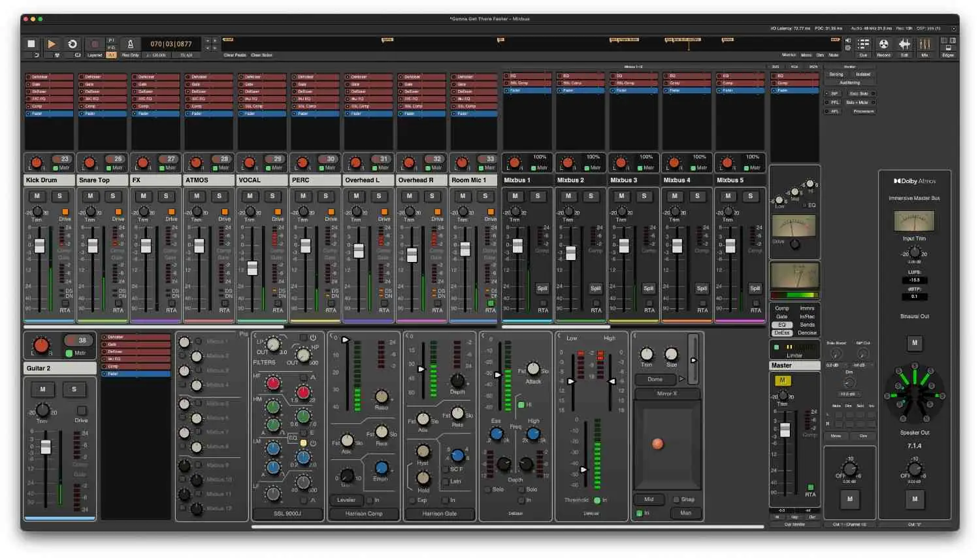The height and width of the screenshot is (558, 980).
Task: Click the timecode display 070|03|0877
Action: click(171, 44)
